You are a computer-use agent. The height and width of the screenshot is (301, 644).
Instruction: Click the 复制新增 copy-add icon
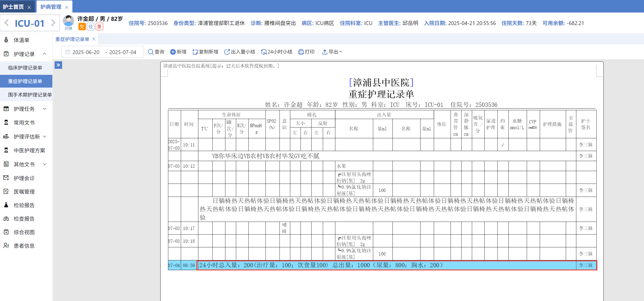click(x=195, y=52)
